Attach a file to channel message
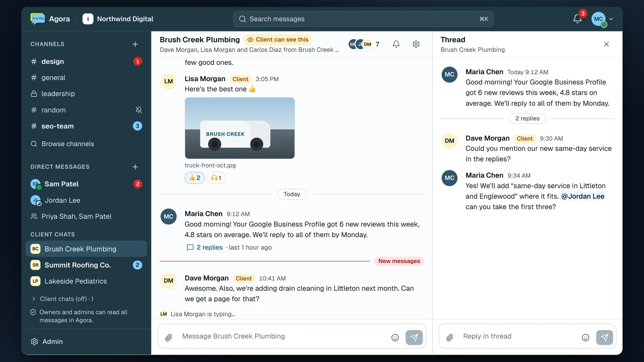This screenshot has width=644, height=362. [x=169, y=338]
